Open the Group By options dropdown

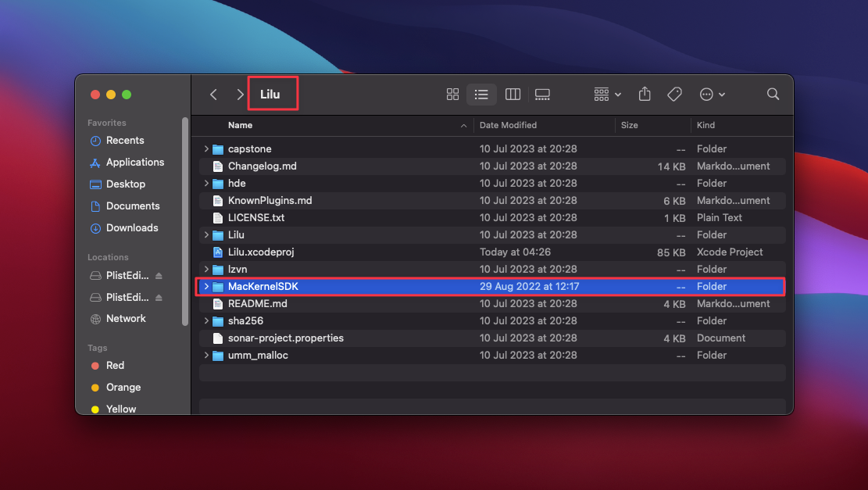click(x=607, y=95)
